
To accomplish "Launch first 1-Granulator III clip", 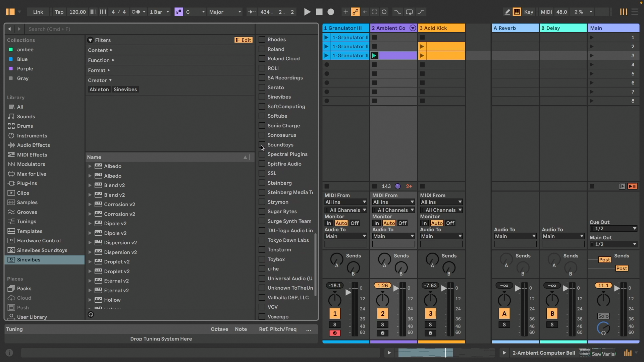I will coord(326,37).
